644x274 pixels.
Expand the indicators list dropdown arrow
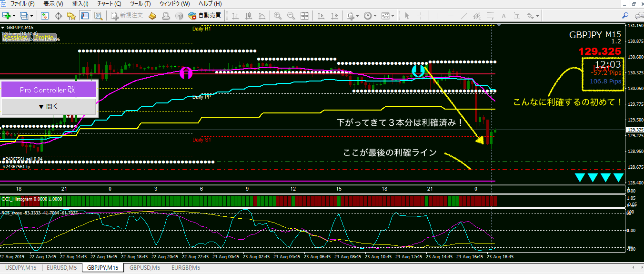pos(357,15)
